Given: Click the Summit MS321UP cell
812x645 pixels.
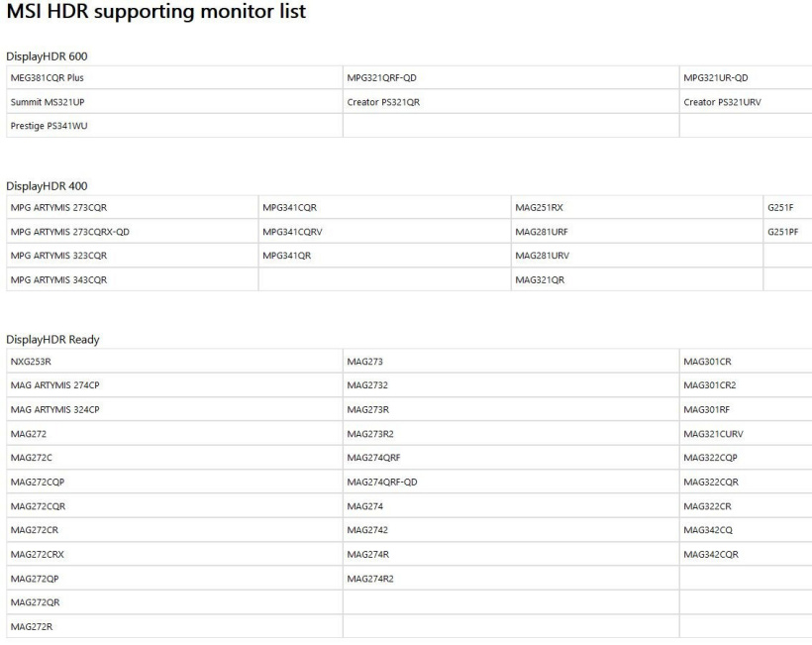Looking at the screenshot, I should [43, 102].
